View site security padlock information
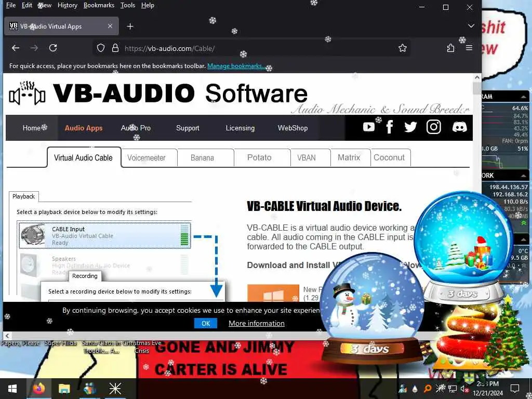 point(115,48)
